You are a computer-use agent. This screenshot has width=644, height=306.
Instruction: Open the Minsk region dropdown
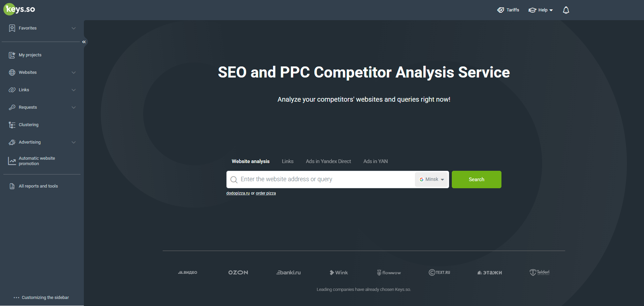(431, 179)
